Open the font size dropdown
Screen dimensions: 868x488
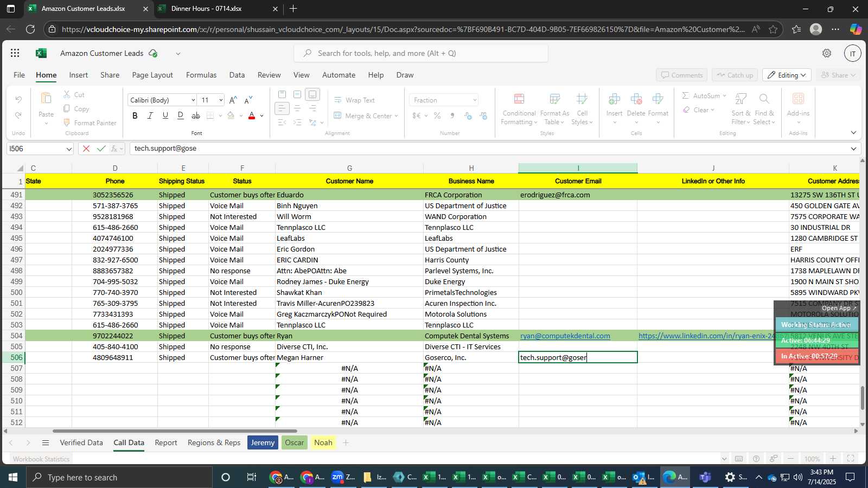(221, 100)
